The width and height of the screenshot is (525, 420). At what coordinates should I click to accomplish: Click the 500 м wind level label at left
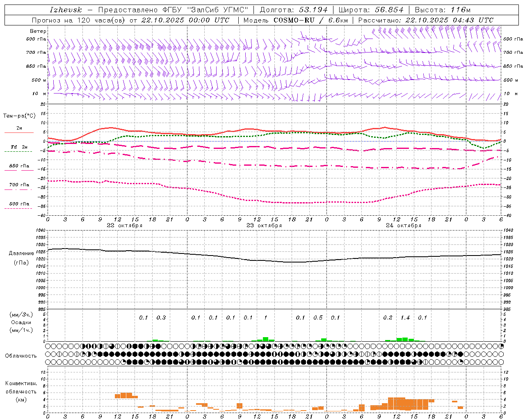pyautogui.click(x=39, y=80)
